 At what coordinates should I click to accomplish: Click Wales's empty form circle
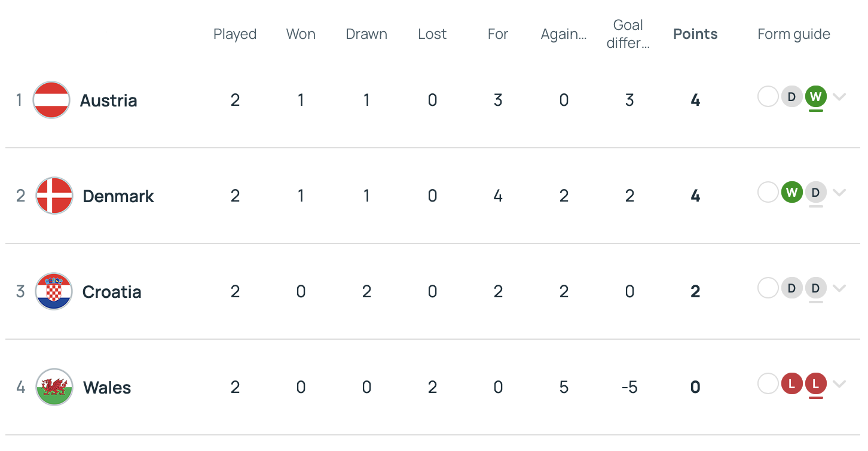coord(768,383)
